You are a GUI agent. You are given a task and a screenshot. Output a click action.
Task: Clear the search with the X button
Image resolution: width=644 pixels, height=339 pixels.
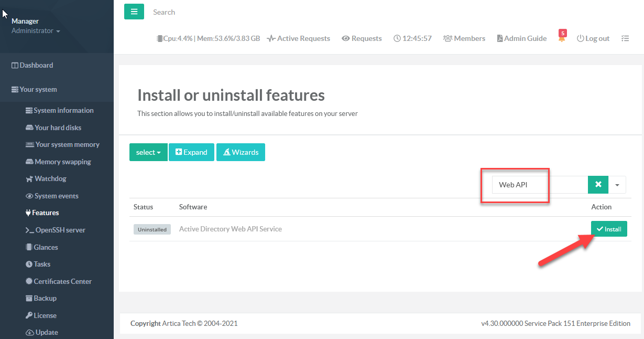coord(598,185)
